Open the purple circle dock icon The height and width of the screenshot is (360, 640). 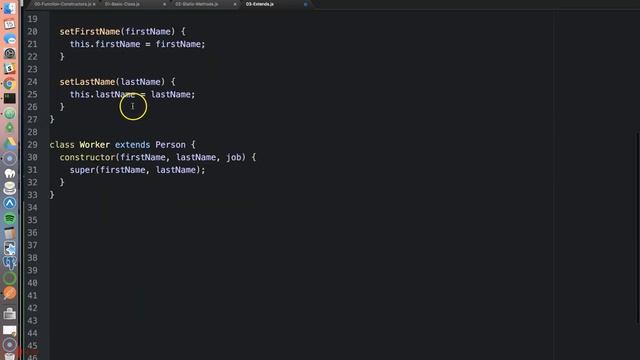coord(9,158)
